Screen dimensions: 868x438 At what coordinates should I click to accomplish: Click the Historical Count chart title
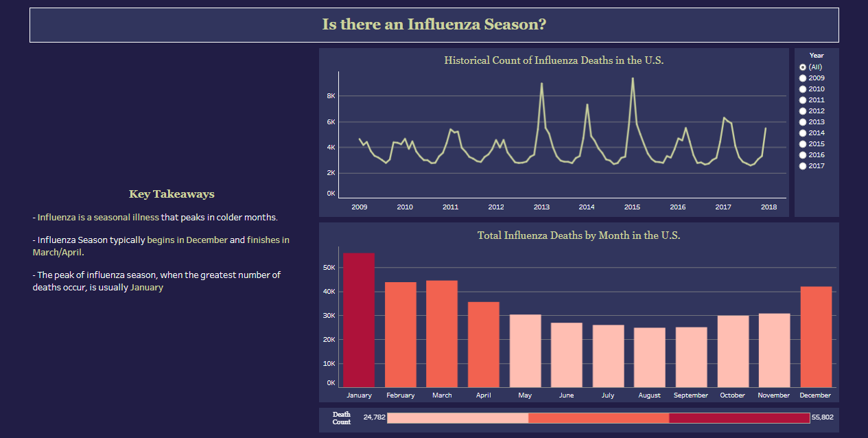click(554, 60)
